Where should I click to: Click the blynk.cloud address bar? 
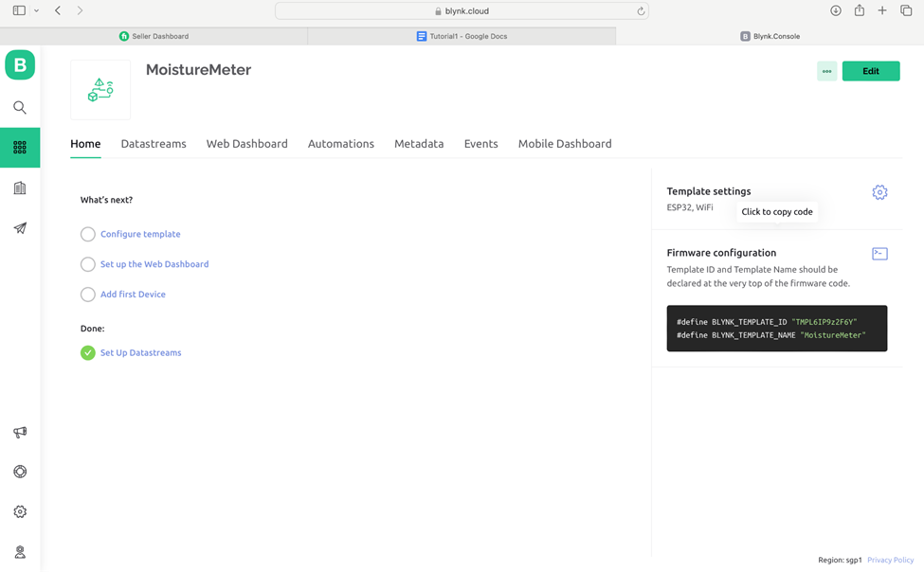[462, 10]
